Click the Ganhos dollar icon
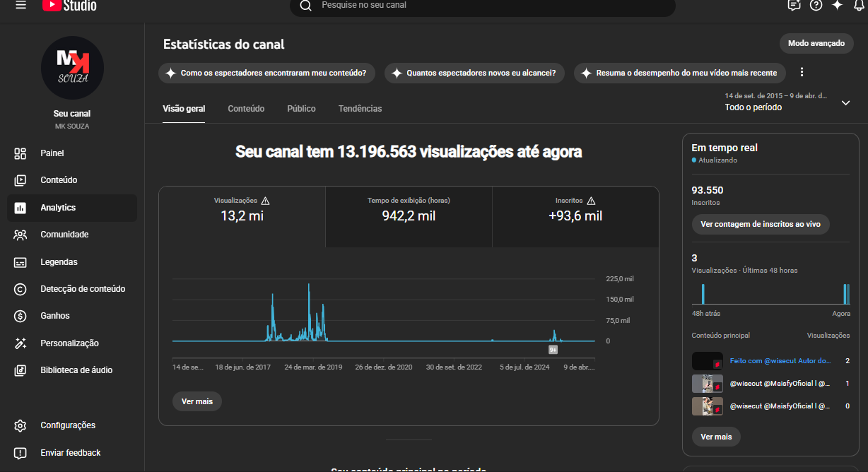The height and width of the screenshot is (472, 868). 20,316
